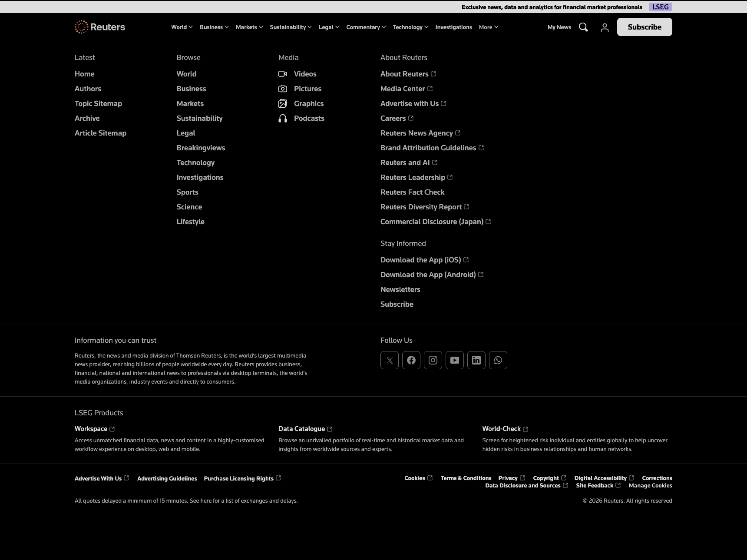
Task: Open the X (Twitter) social icon
Action: pos(390,360)
